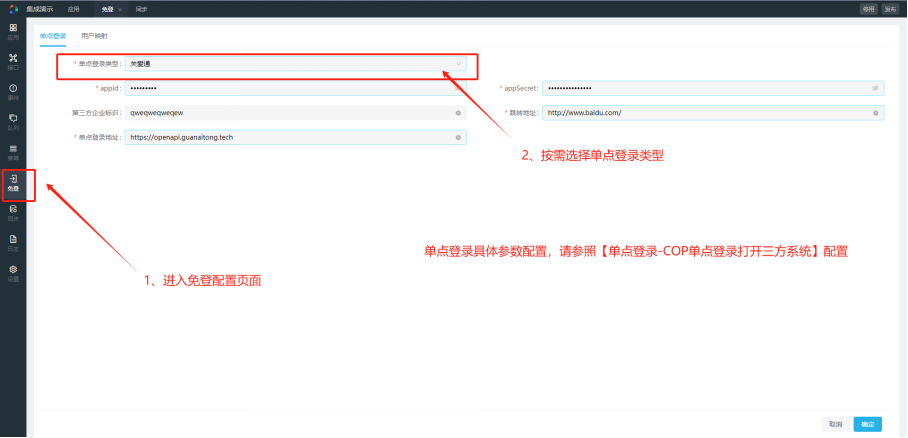Select the 免登 tab in top bar

tap(107, 9)
